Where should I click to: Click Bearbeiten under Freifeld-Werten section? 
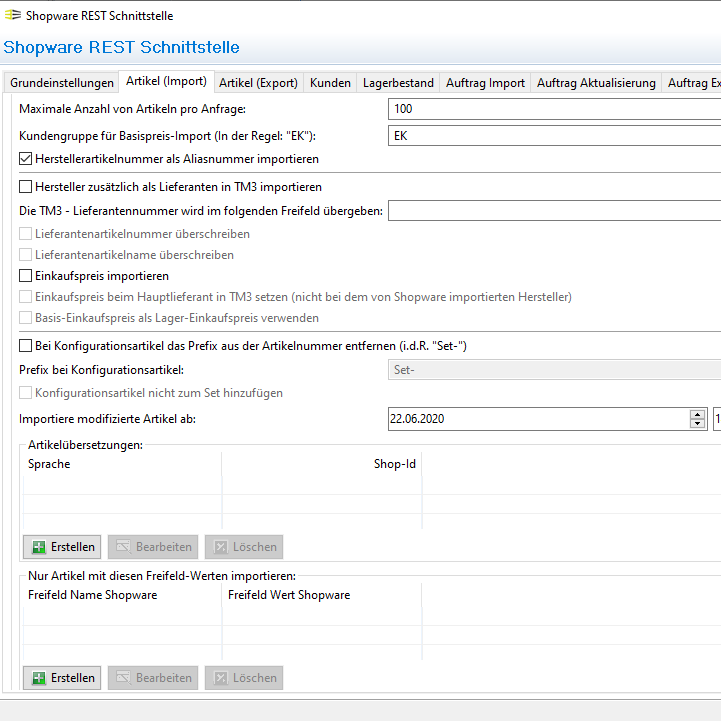click(x=153, y=678)
